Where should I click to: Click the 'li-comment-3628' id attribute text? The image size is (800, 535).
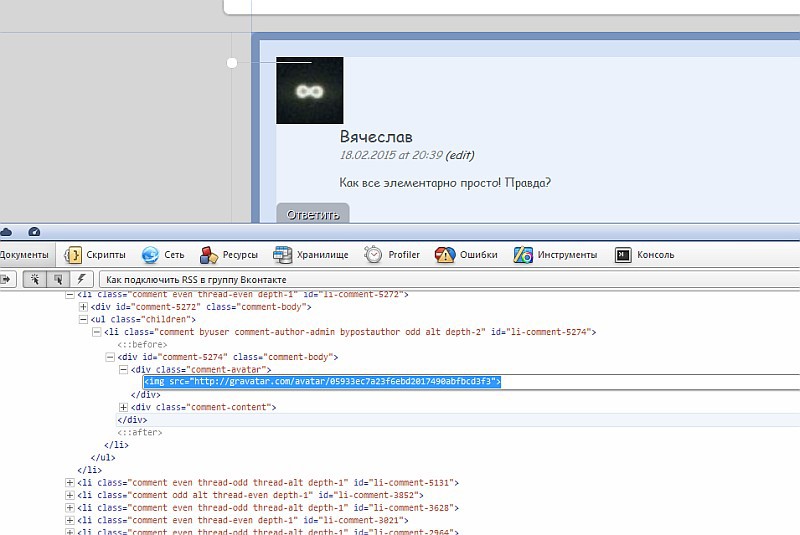pyautogui.click(x=406, y=508)
